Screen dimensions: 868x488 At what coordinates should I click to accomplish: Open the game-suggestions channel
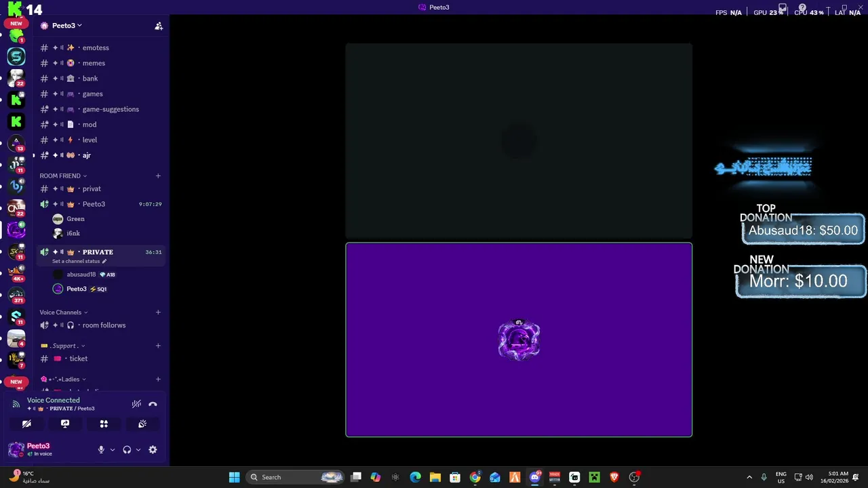(x=99, y=109)
